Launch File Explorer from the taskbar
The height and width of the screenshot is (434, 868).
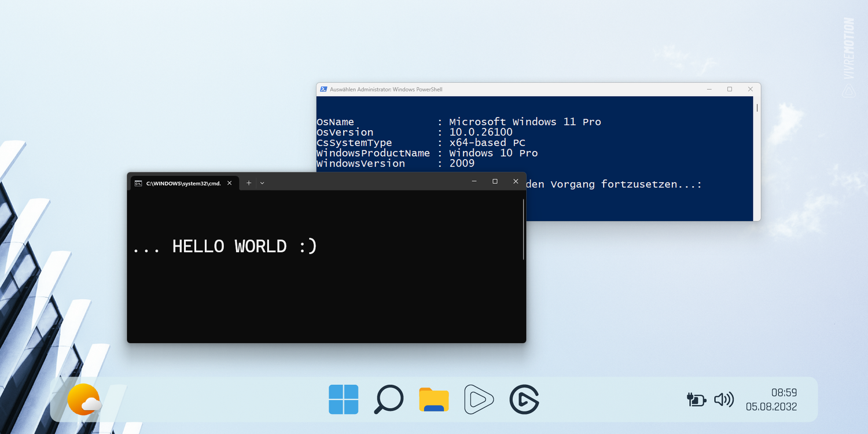click(x=434, y=400)
